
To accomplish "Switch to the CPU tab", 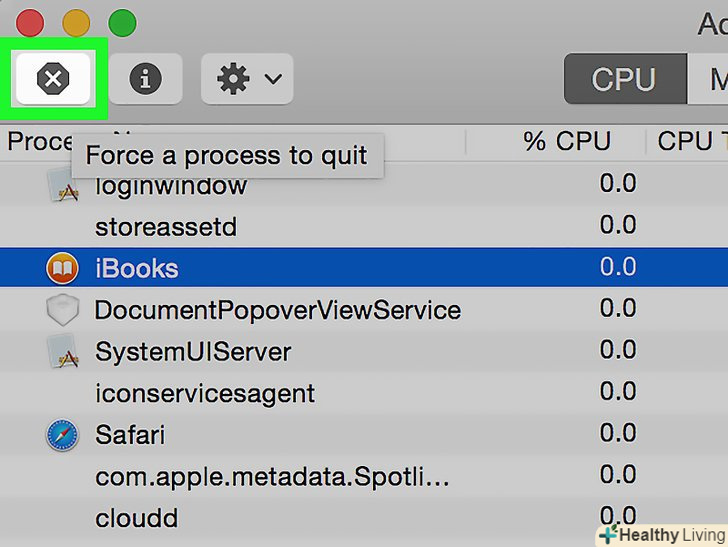I will 624,79.
